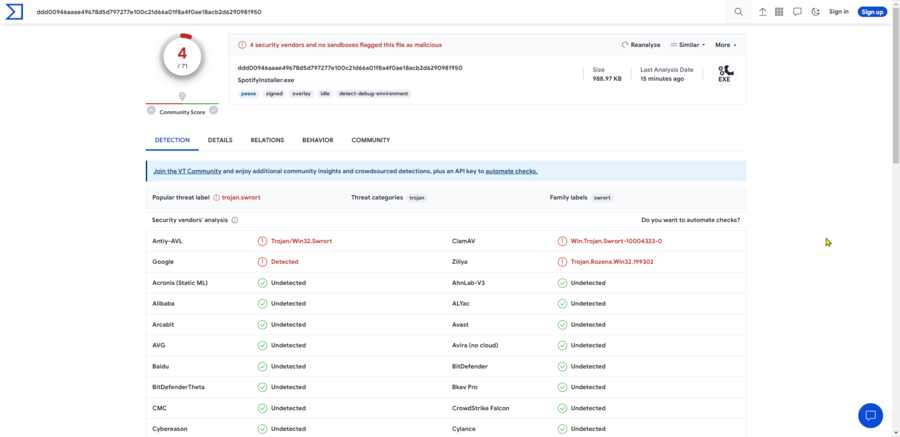Click ClamAV malicious alert icon
The image size is (900, 437).
coord(562,241)
